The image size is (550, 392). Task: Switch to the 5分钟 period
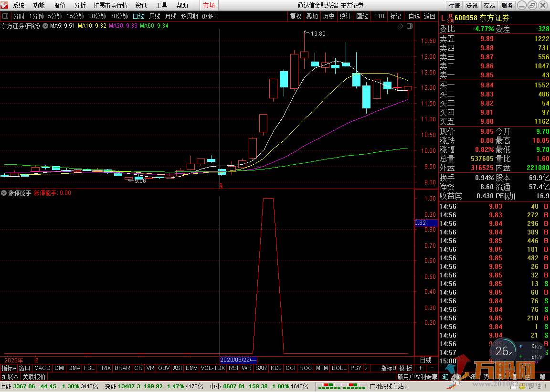coord(55,16)
